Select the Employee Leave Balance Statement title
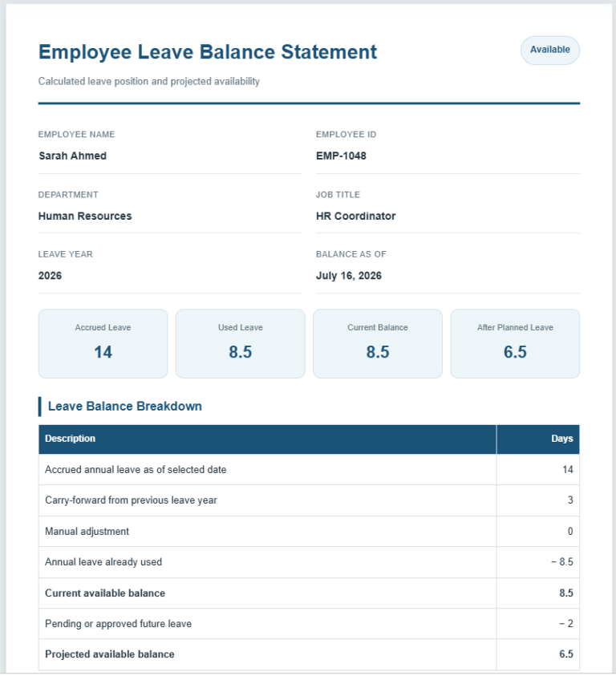This screenshot has width=616, height=676. [208, 52]
